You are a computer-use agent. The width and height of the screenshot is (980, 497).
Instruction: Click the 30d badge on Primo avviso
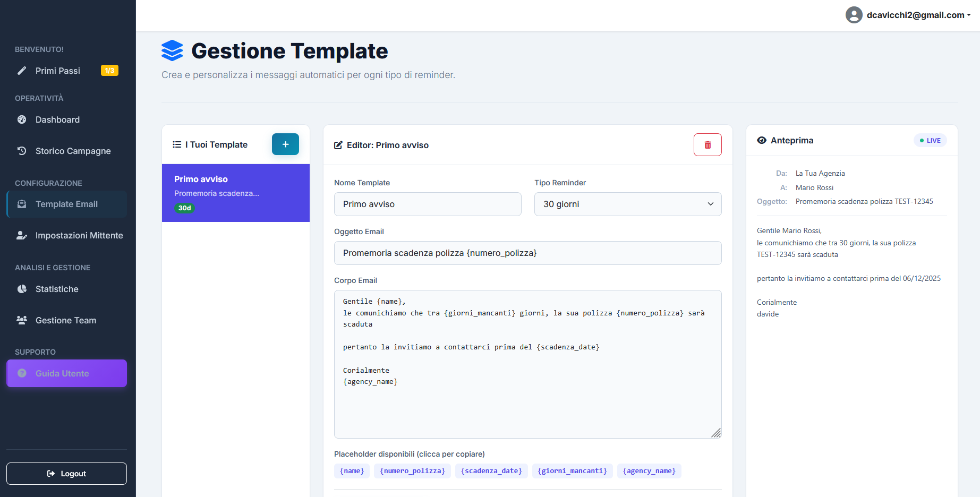pos(184,208)
